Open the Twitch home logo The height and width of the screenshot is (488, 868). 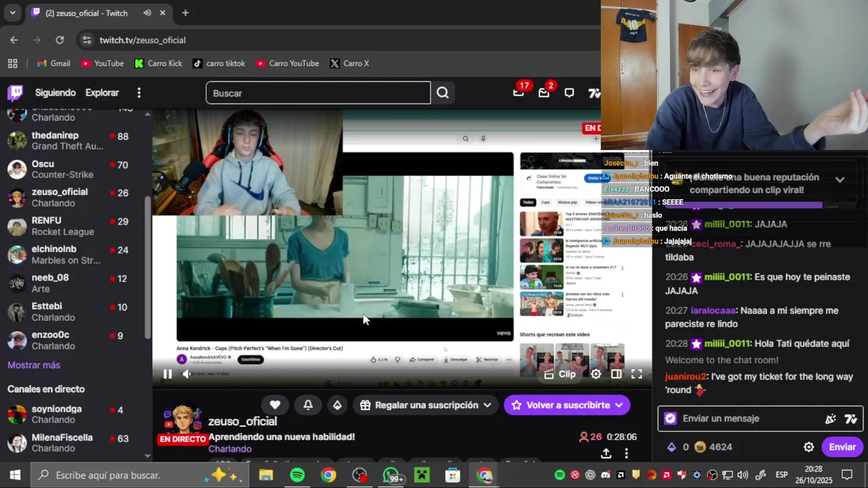pyautogui.click(x=15, y=93)
